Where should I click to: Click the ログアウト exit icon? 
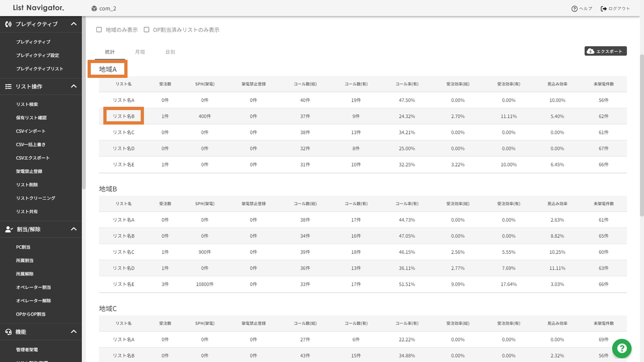pos(603,9)
